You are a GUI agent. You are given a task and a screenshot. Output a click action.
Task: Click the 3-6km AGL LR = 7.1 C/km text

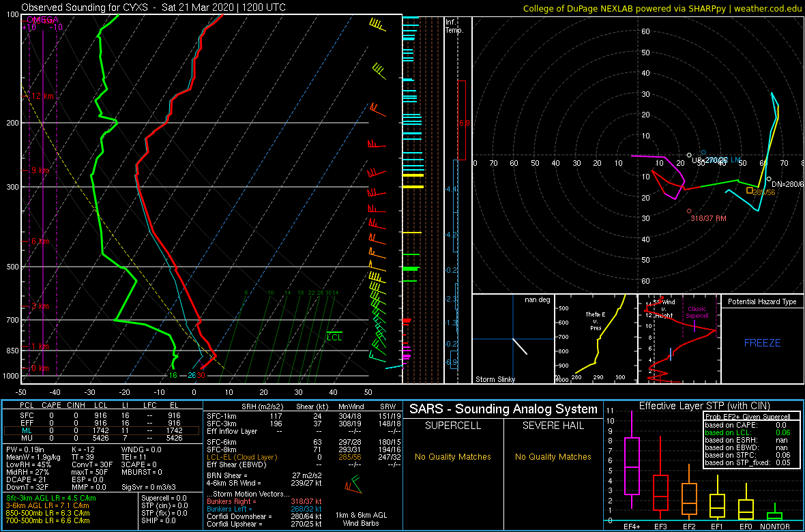click(48, 506)
